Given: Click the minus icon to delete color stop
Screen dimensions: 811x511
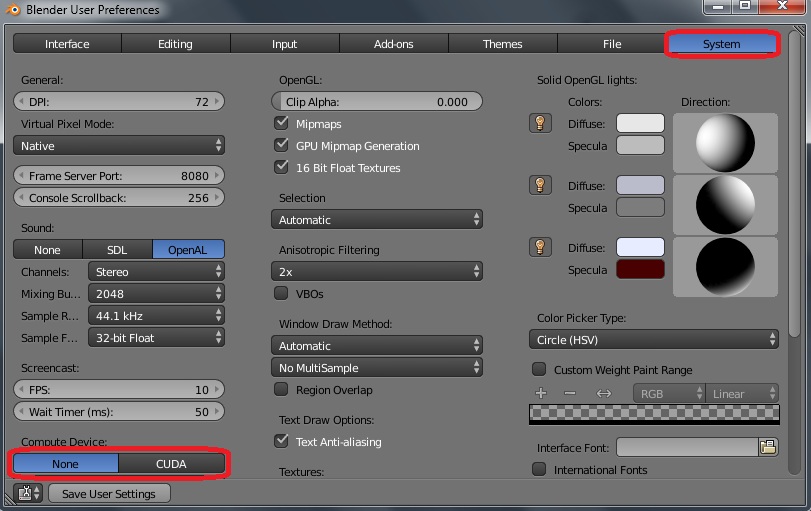Looking at the screenshot, I should click(x=570, y=394).
